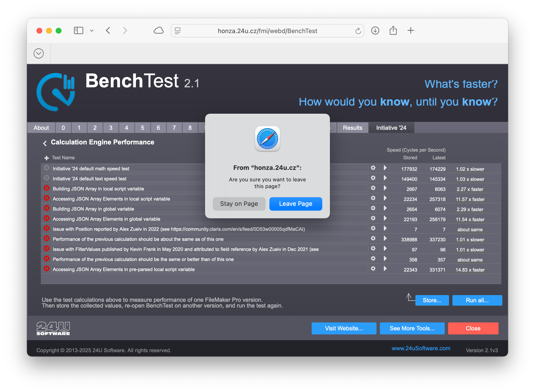The height and width of the screenshot is (392, 535).
Task: Open the sidebar options dropdown arrow
Action: [92, 30]
